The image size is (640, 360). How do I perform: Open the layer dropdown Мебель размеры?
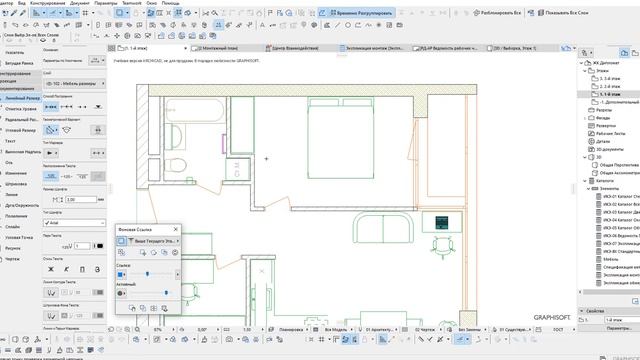coord(74,84)
